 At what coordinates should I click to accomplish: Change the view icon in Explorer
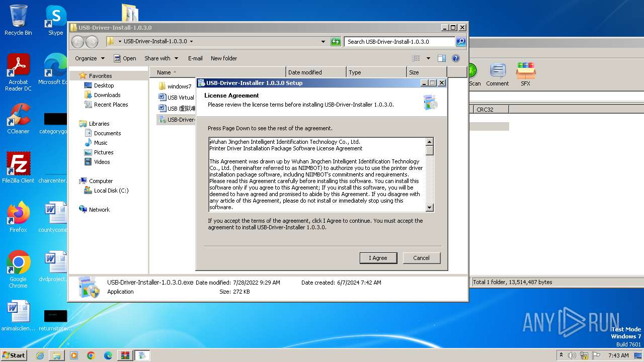416,58
